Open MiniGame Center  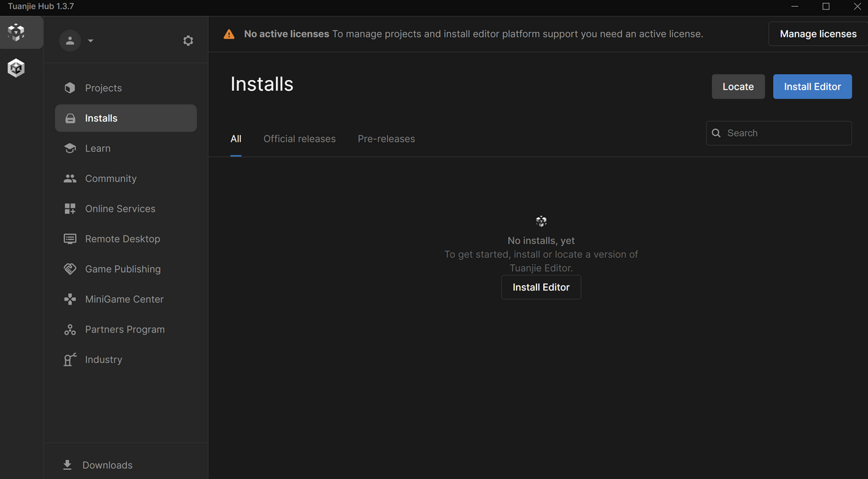[124, 299]
